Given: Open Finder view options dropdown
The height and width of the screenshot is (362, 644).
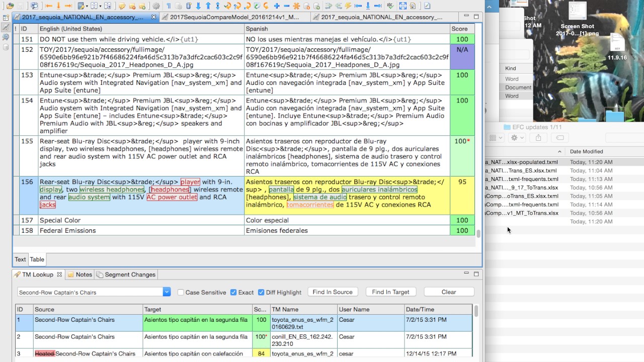Looking at the screenshot, I should pos(496,138).
